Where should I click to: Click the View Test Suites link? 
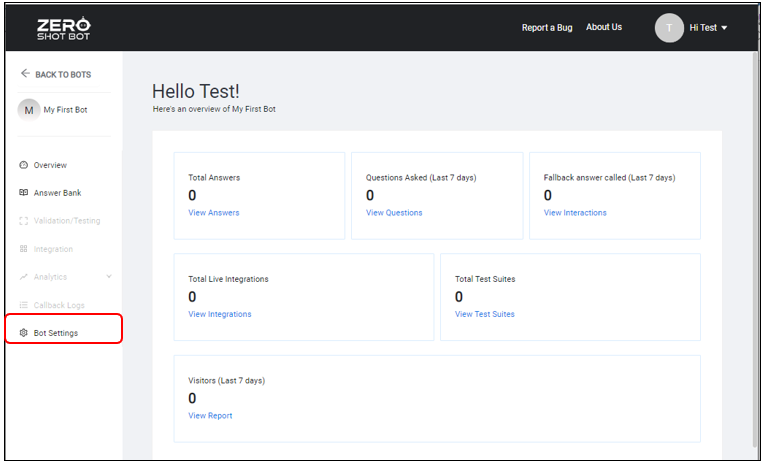(484, 314)
